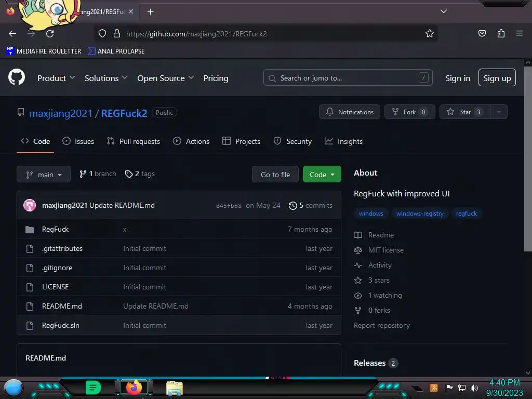
Task: View the 3 stars link
Action: pyautogui.click(x=371, y=280)
